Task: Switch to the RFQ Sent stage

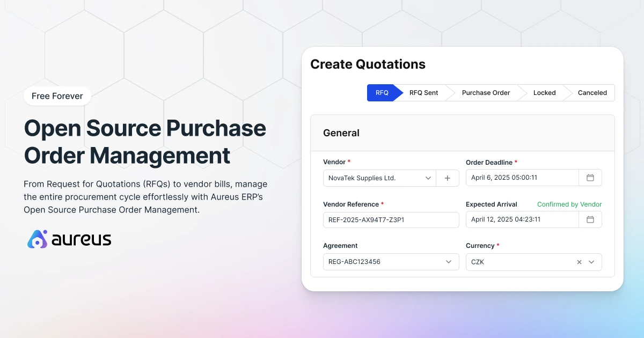Action: pyautogui.click(x=423, y=93)
